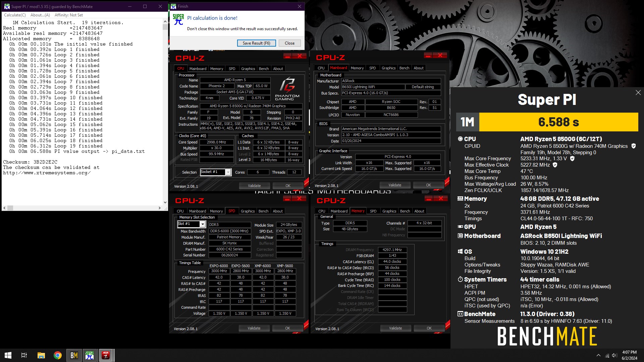Screen dimensions: 644x362
Task: Click the Super PI icon in Finish dialog
Action: (178, 19)
